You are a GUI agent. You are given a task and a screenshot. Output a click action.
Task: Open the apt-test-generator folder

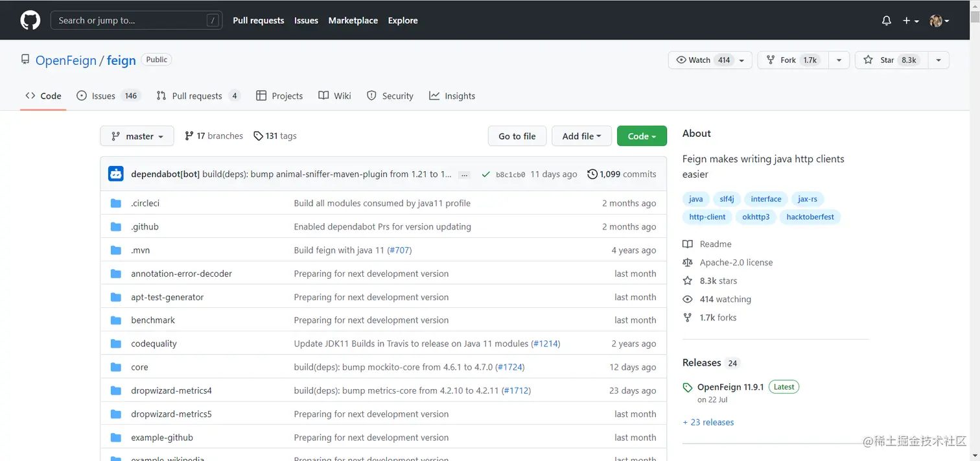167,297
